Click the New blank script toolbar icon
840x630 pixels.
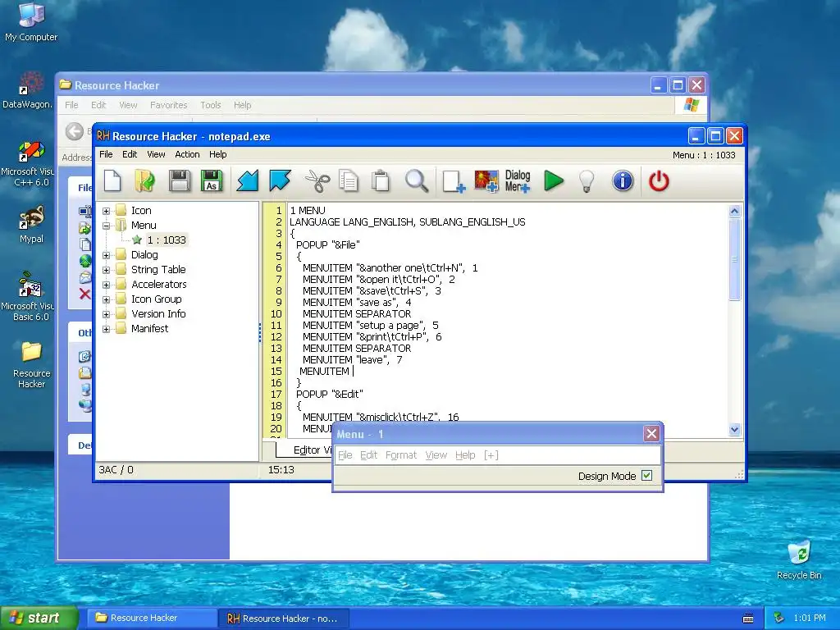point(112,181)
